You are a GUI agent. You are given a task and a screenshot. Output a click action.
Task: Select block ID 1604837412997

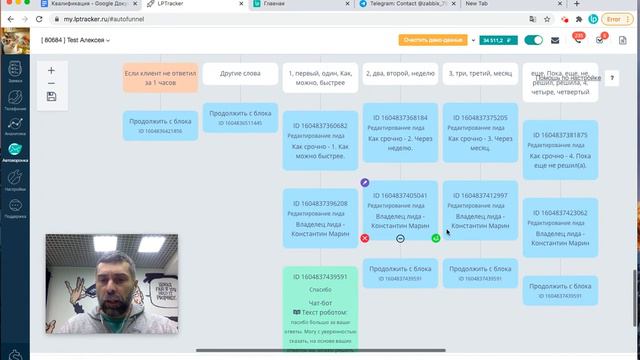(x=480, y=211)
